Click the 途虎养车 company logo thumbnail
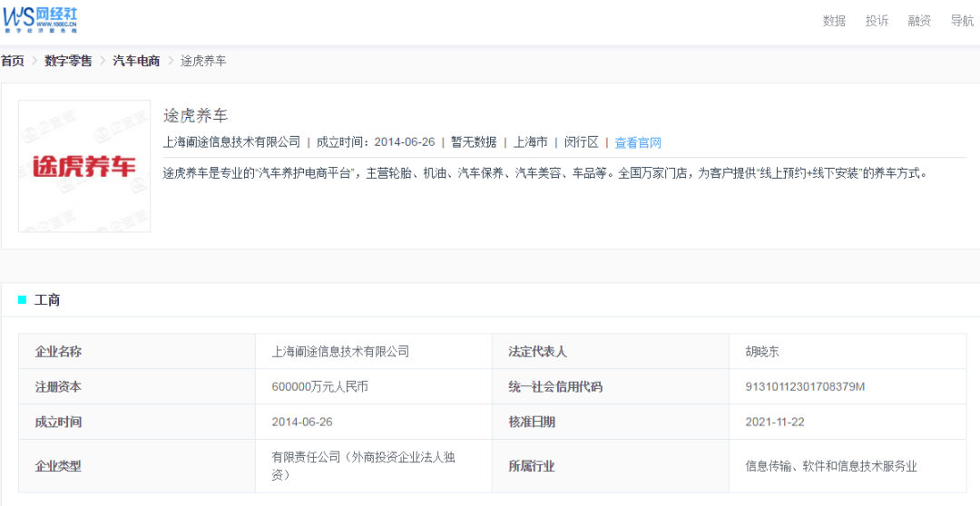The height and width of the screenshot is (506, 980). click(x=84, y=166)
